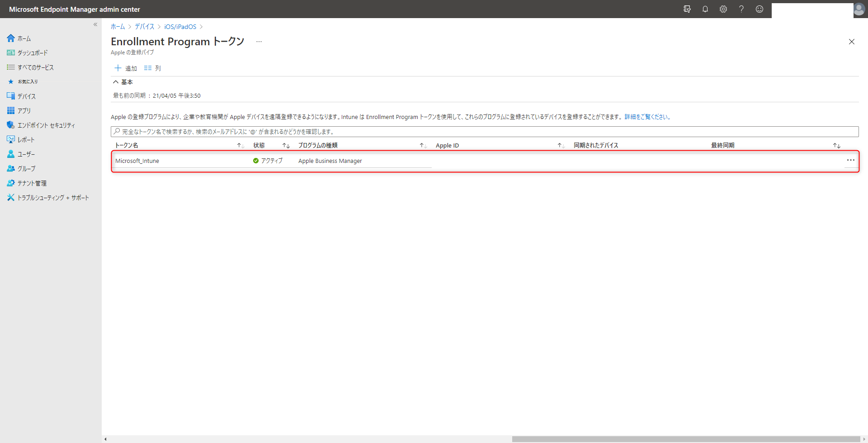Select the アプリ icon in the sidebar
Screen dimensions: 868x443
(10, 110)
